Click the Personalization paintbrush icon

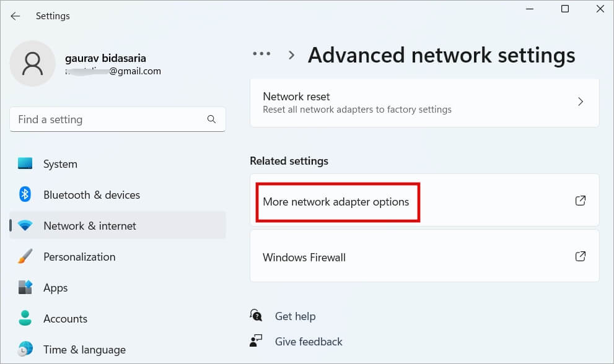pos(25,256)
